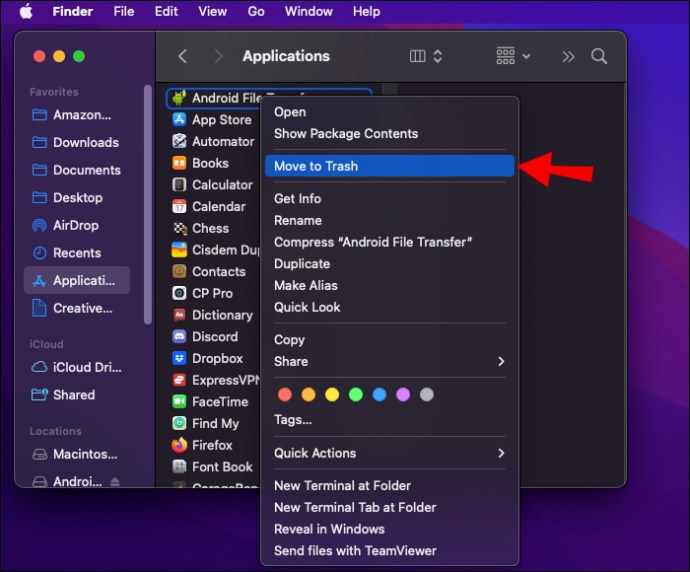Choose Make Alias
This screenshot has width=690, height=572.
[x=389, y=285]
